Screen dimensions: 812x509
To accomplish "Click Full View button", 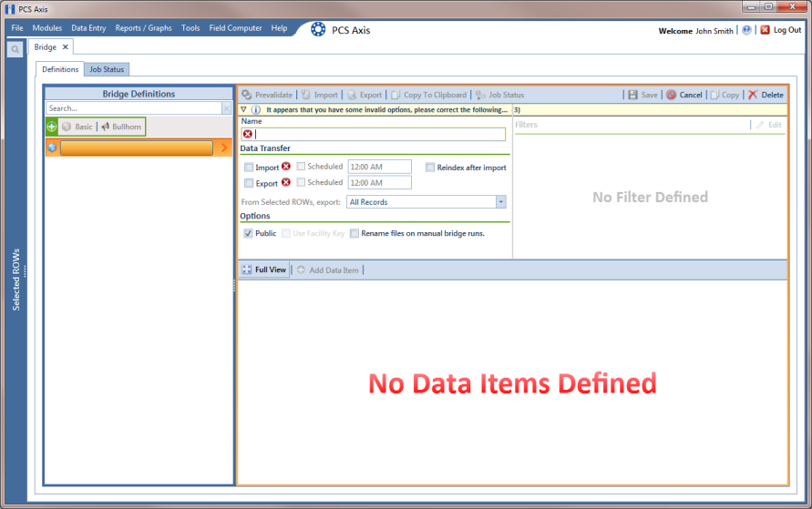I will [264, 270].
